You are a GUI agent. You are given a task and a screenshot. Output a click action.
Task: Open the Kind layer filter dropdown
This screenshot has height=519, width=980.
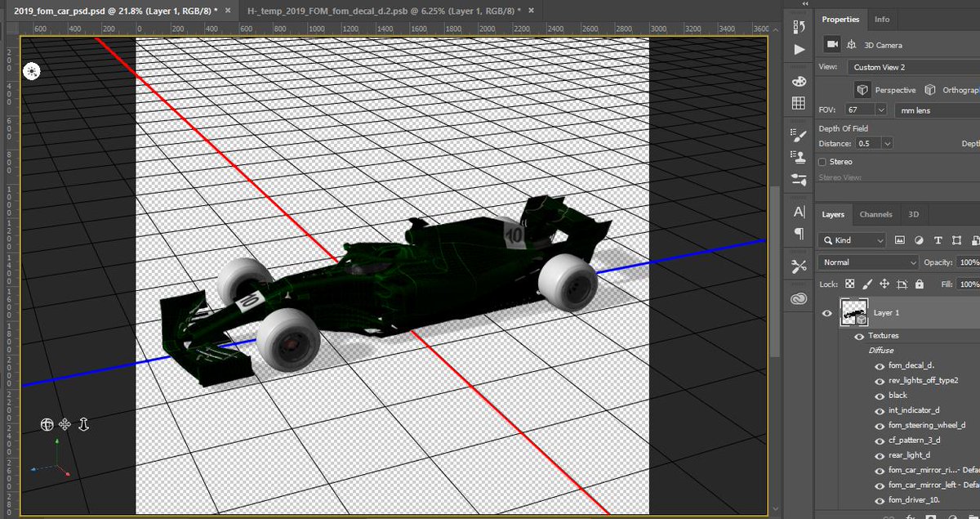(852, 240)
